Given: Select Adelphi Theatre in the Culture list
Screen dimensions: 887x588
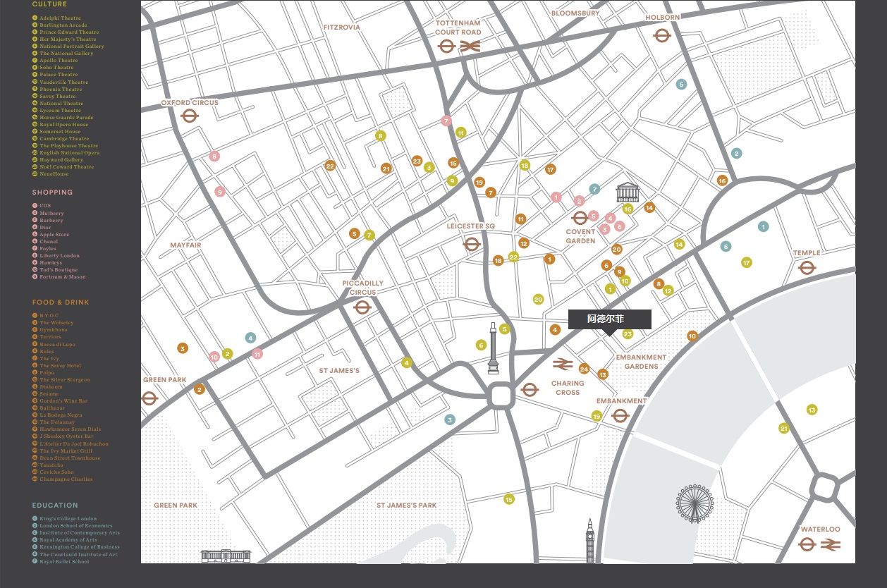Looking at the screenshot, I should click(60, 18).
